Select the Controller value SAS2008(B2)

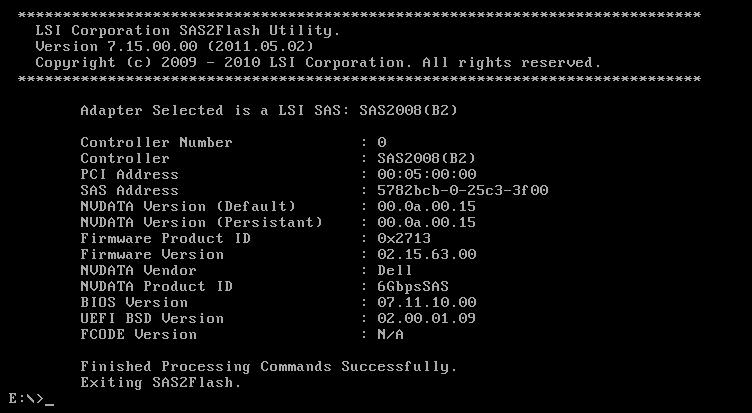[426, 158]
